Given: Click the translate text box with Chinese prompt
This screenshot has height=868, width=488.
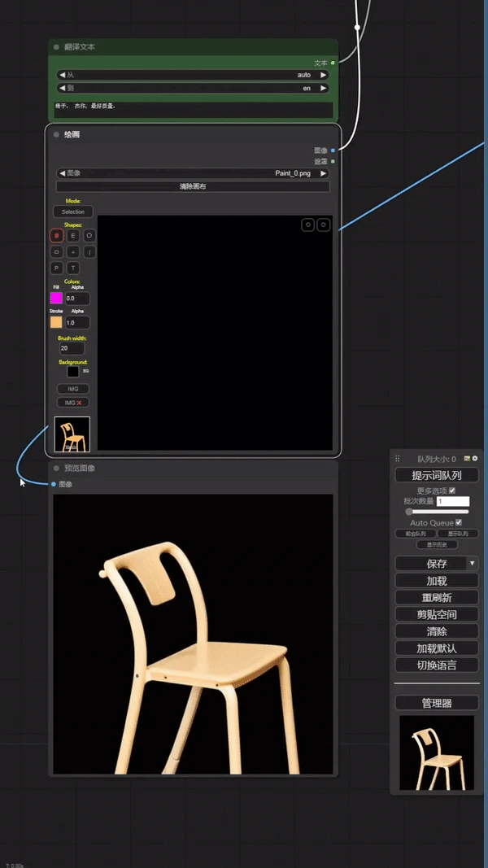Looking at the screenshot, I should coord(193,110).
